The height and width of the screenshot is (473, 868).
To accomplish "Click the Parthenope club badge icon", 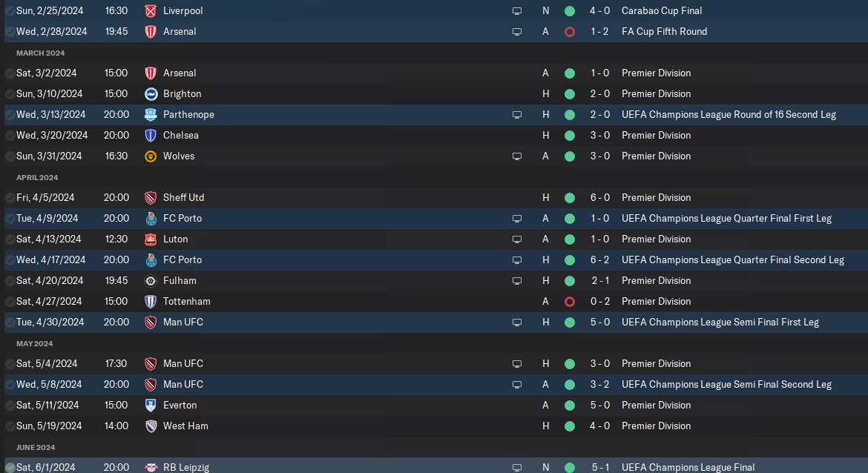I will pyautogui.click(x=151, y=114).
